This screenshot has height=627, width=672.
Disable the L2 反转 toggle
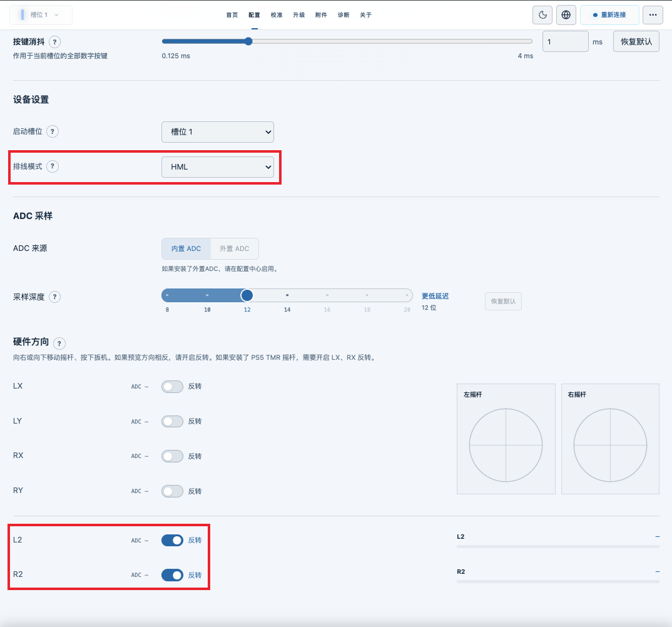[x=172, y=541]
